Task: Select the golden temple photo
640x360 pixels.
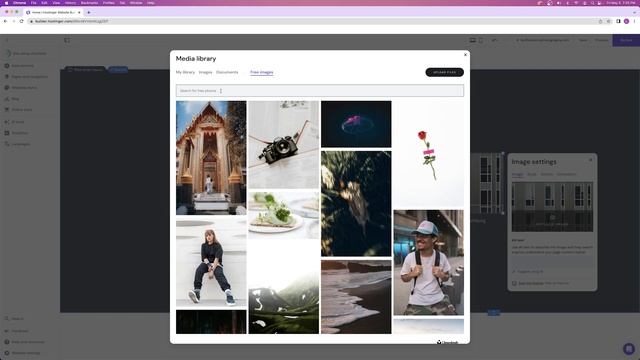Action: click(211, 158)
